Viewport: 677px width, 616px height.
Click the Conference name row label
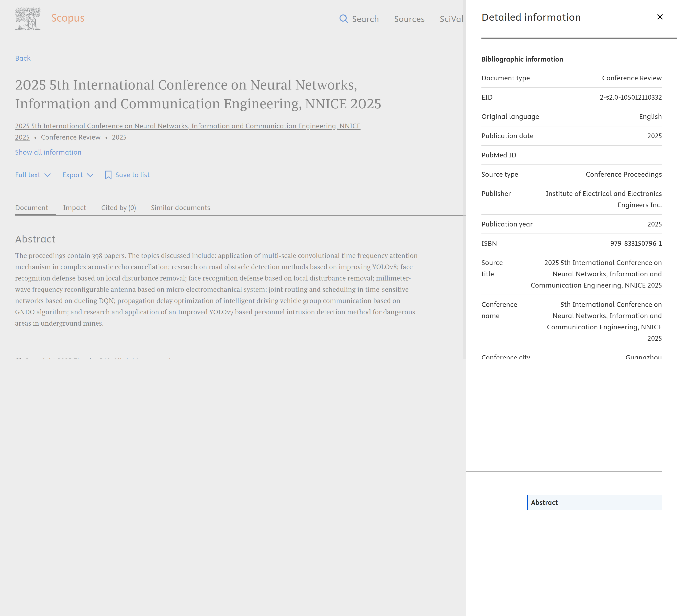(499, 310)
